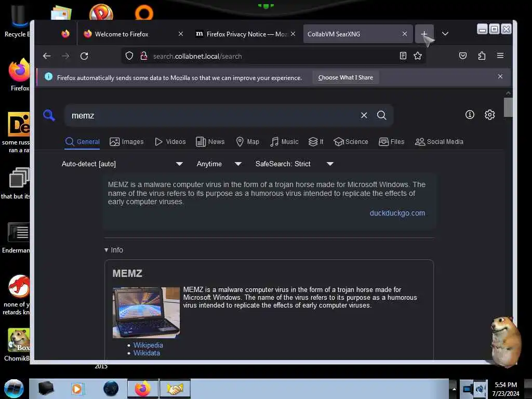The image size is (532, 399).
Task: Bookmark this page with the star icon
Action: 418,56
